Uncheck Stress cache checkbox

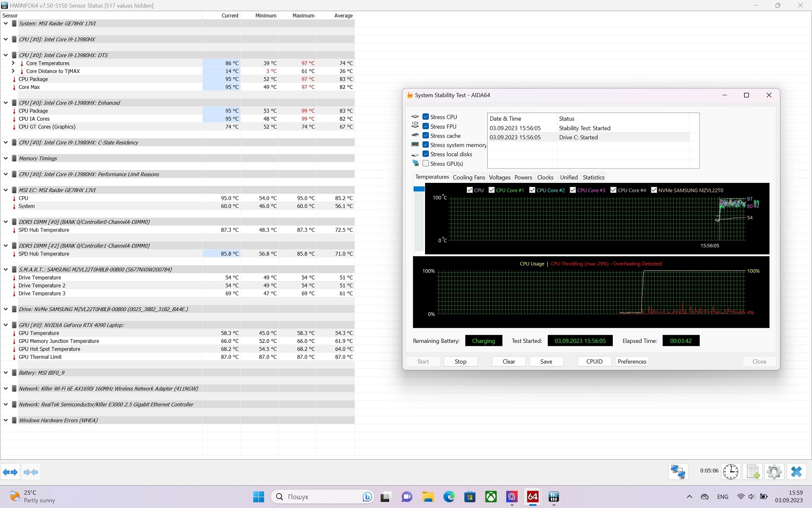(426, 135)
